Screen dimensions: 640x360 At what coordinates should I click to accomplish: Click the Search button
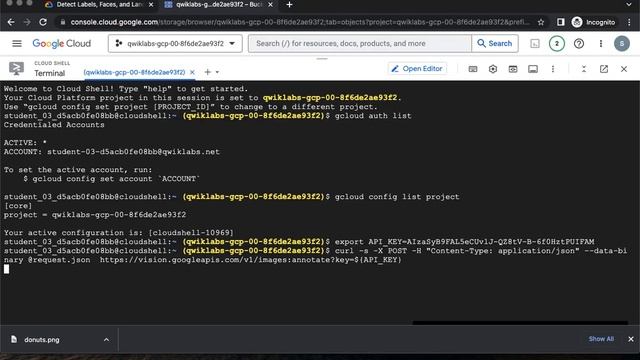[495, 43]
